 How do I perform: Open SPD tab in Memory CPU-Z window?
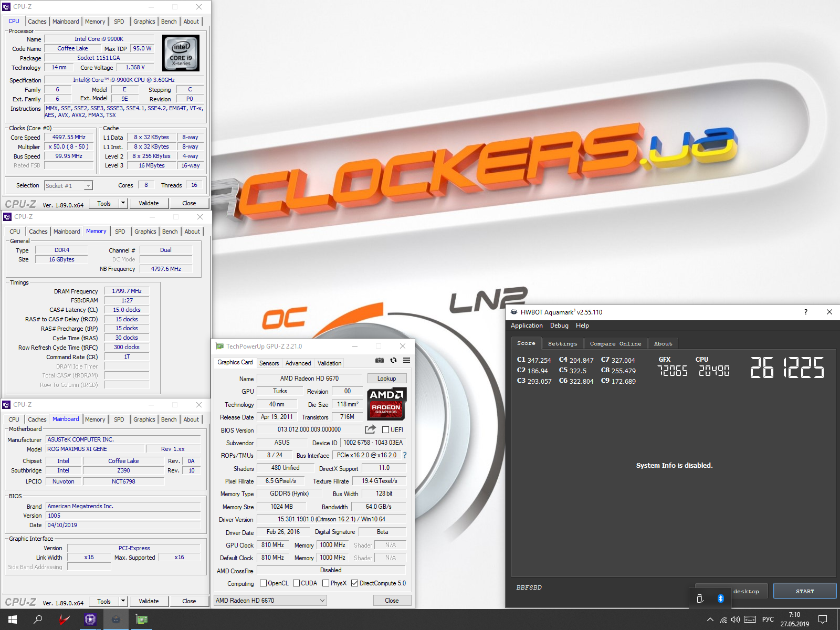(x=120, y=232)
